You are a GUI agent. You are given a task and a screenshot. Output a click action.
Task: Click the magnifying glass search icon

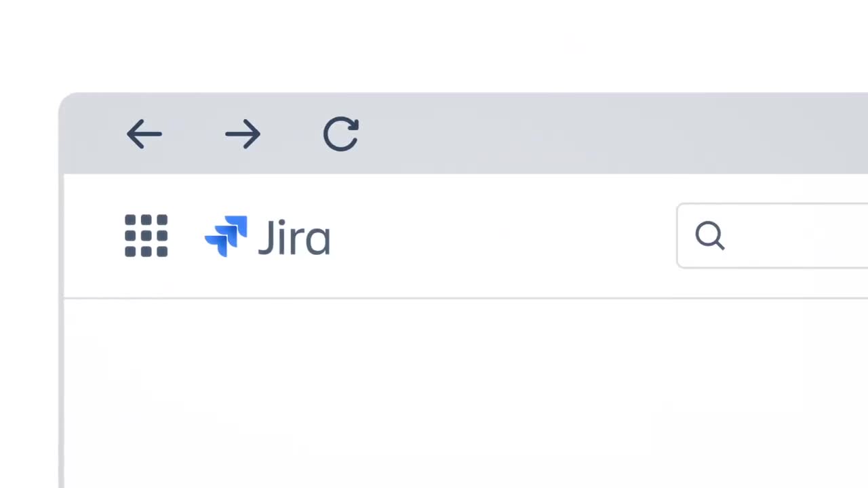(x=710, y=236)
